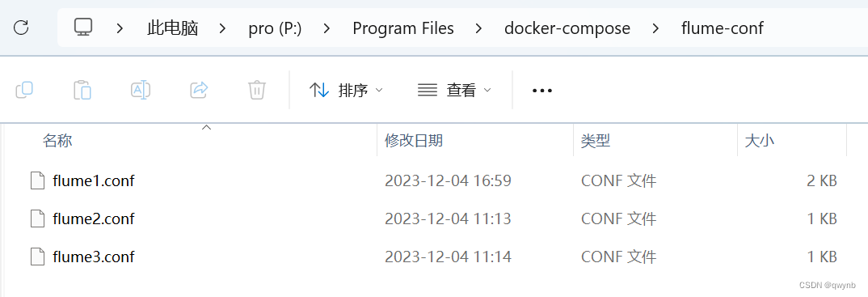Open the 查看 view dropdown
Viewport: 868px width, 297px height.
[x=454, y=90]
